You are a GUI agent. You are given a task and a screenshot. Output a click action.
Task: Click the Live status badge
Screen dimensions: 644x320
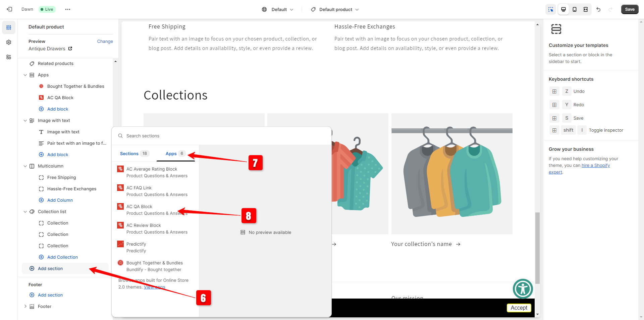point(47,9)
